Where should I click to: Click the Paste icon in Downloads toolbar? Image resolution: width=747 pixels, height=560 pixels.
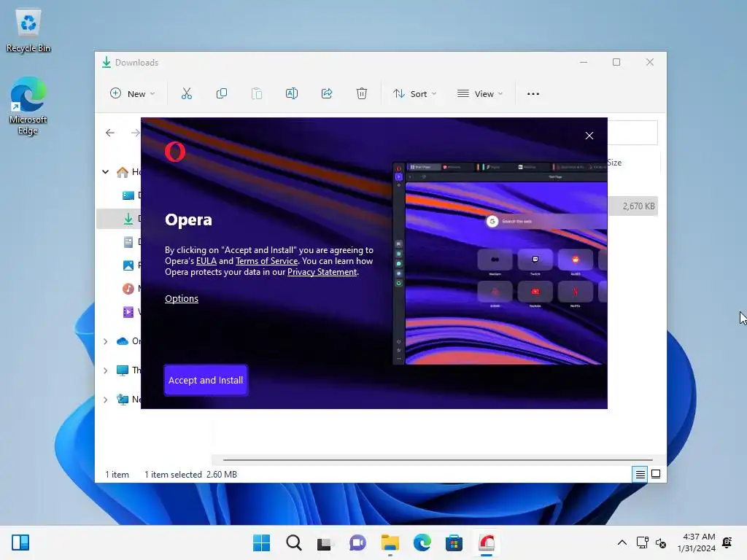(x=257, y=94)
